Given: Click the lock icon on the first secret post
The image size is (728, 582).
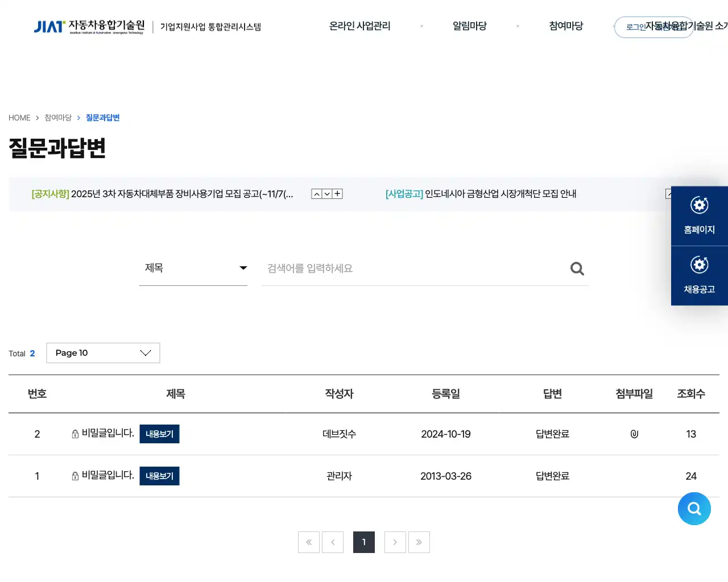Looking at the screenshot, I should [75, 434].
